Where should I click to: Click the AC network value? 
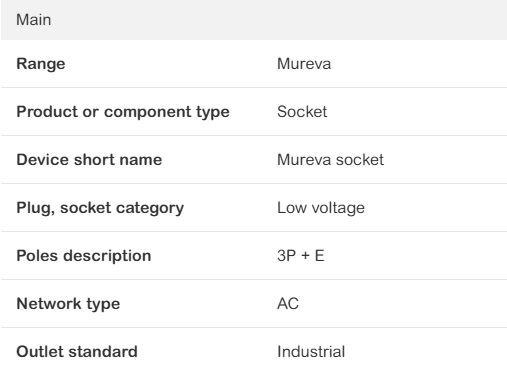(x=288, y=304)
